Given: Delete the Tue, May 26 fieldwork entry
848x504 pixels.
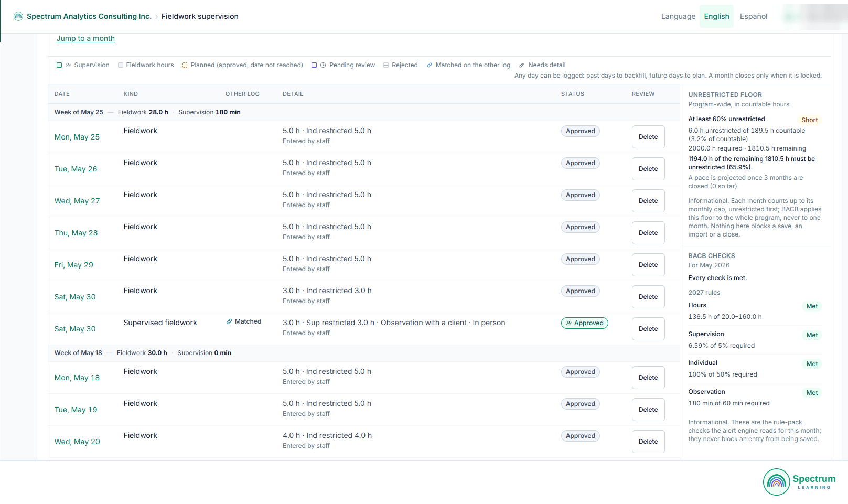Looking at the screenshot, I should pyautogui.click(x=648, y=169).
